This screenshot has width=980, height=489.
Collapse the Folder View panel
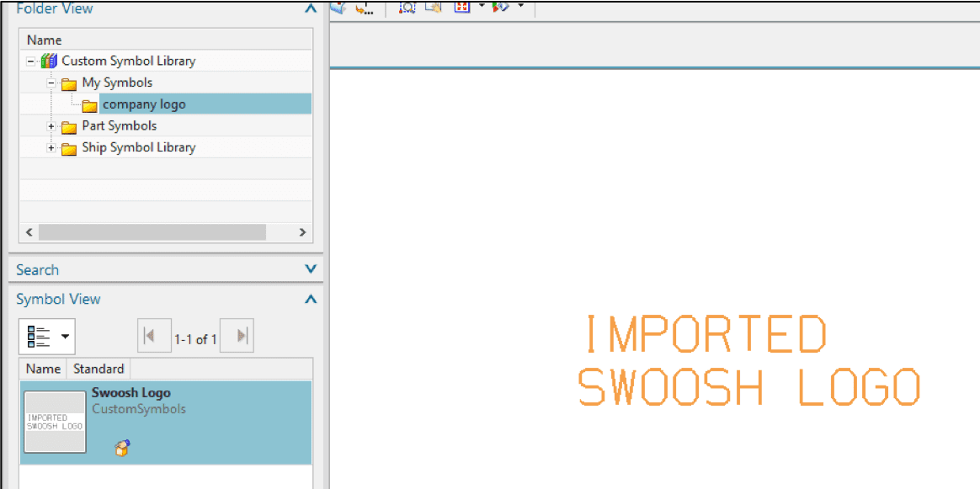pos(310,8)
